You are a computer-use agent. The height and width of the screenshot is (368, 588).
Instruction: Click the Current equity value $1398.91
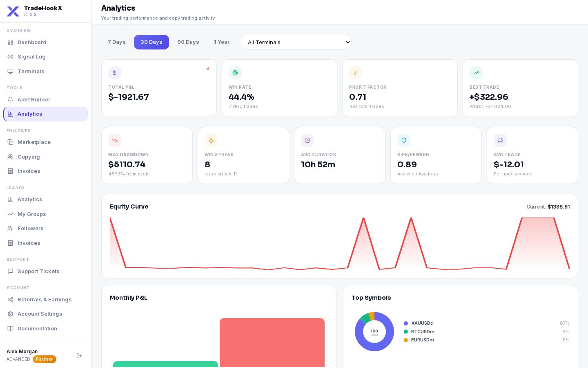coord(559,207)
